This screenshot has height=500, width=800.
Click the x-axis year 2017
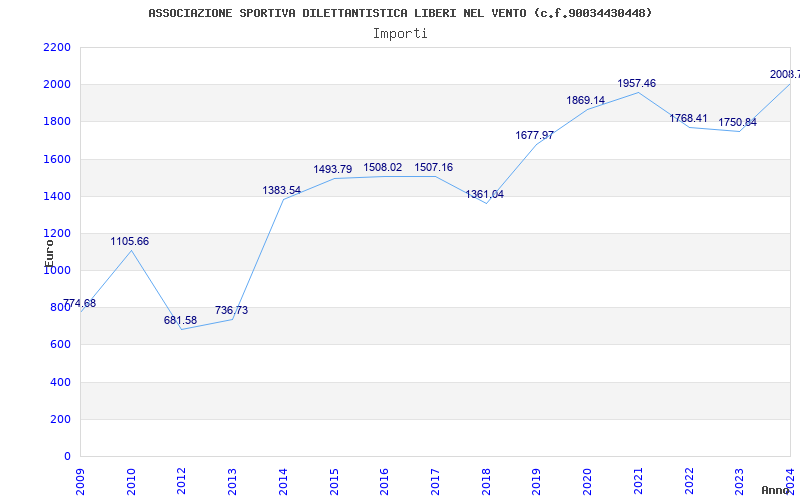click(x=435, y=481)
